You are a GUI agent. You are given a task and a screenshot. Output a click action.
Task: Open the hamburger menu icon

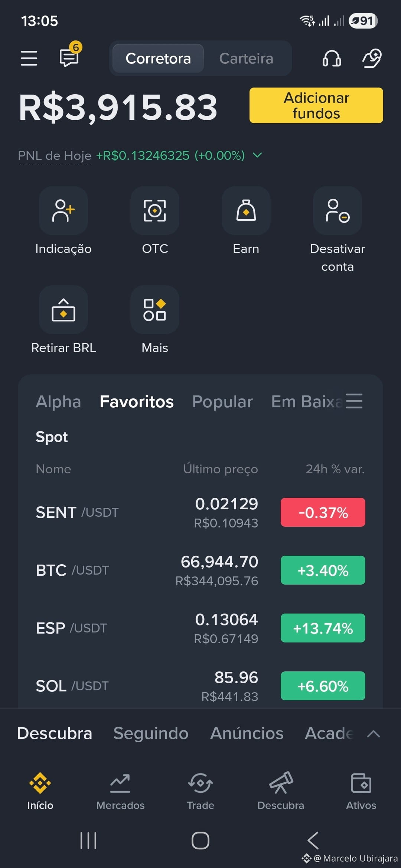29,58
